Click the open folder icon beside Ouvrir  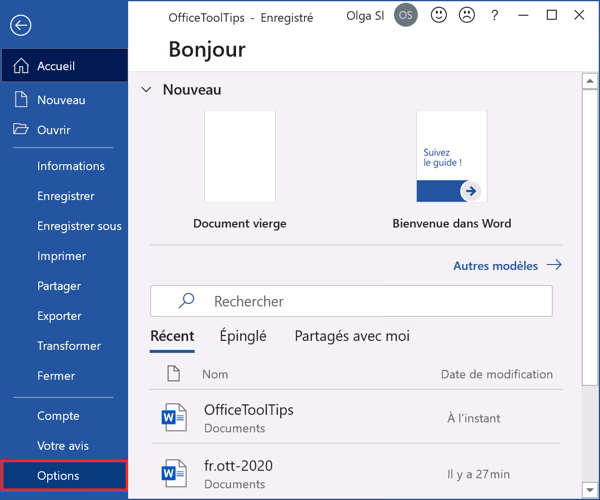point(20,129)
